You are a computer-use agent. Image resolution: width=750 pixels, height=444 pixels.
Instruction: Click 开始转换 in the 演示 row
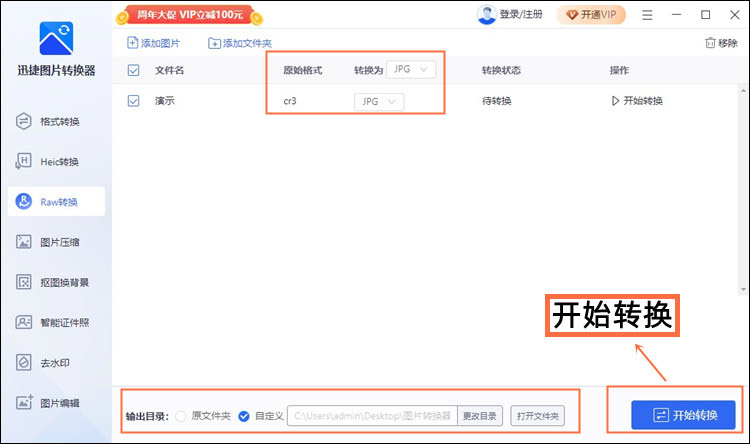click(637, 101)
